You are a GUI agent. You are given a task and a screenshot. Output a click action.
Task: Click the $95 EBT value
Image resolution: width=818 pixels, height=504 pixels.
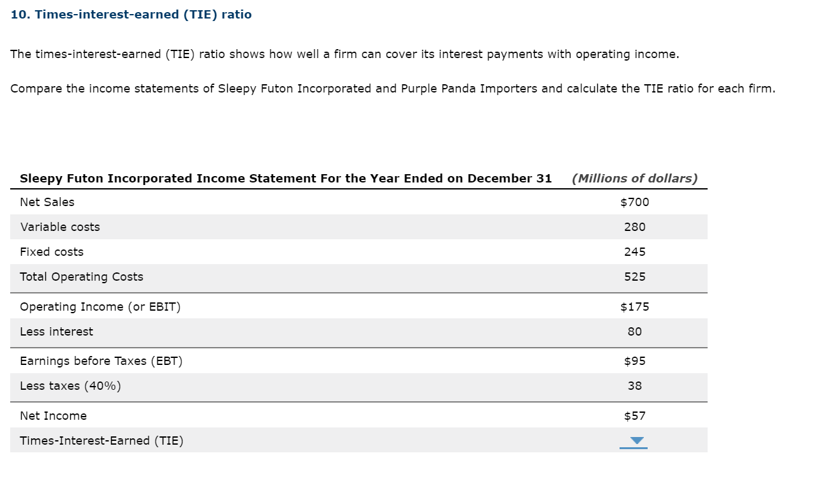[x=634, y=361]
